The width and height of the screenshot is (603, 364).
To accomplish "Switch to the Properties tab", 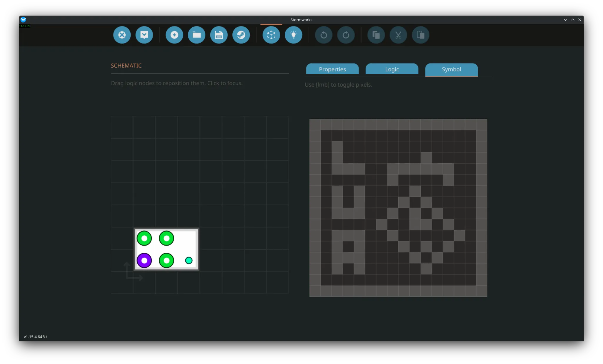I will point(332,69).
